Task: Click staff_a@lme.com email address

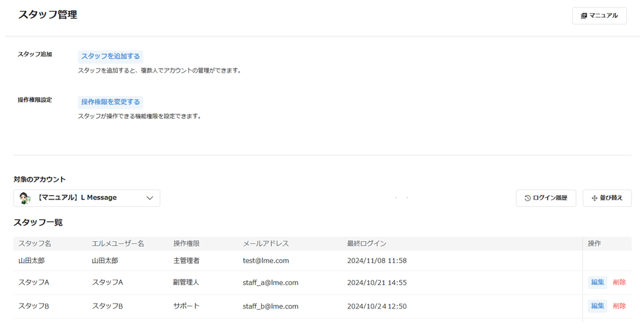Action: [270, 282]
